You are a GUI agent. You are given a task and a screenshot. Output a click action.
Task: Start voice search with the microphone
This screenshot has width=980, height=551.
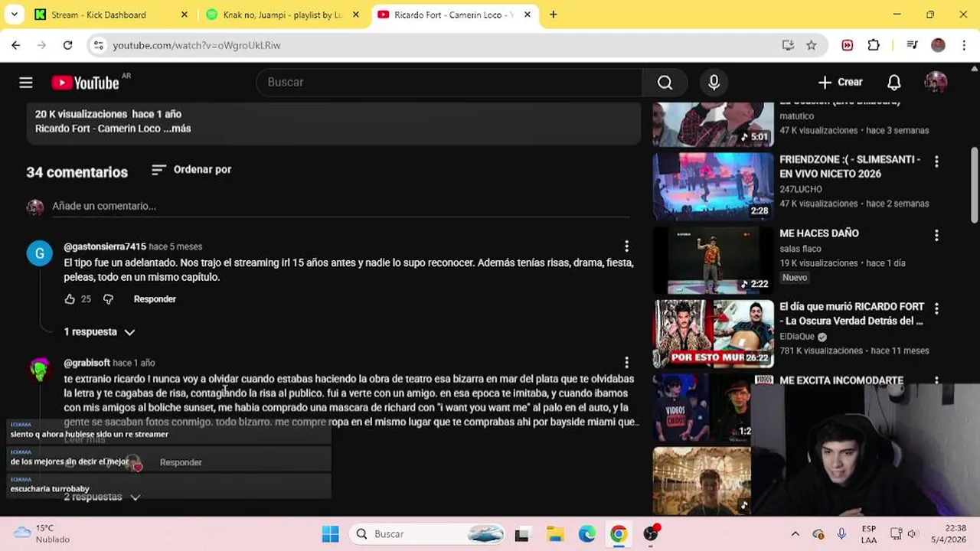point(714,83)
